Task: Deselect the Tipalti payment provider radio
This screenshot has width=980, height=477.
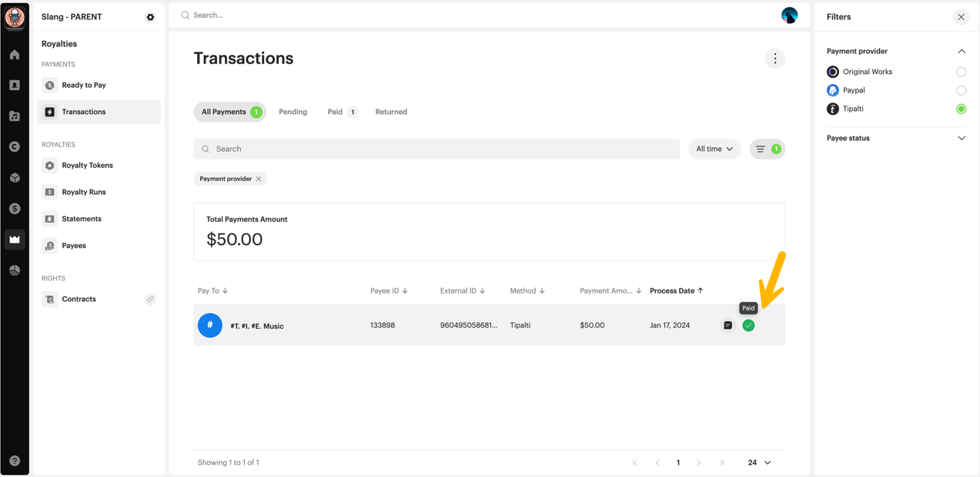Action: point(961,109)
